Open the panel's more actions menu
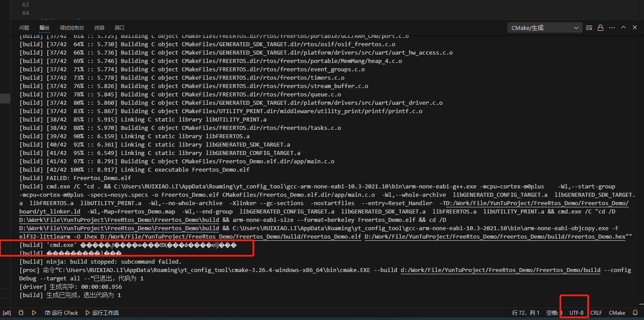This screenshot has width=644, height=320. 612,28
